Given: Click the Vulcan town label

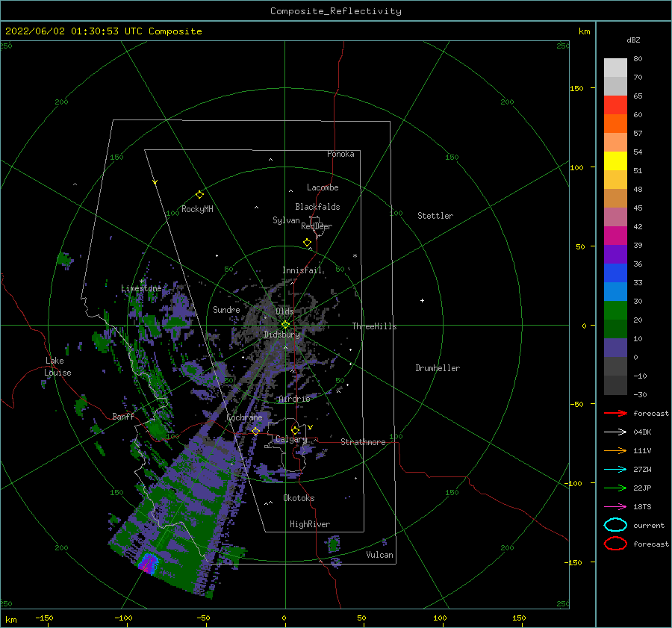Looking at the screenshot, I should [x=379, y=555].
